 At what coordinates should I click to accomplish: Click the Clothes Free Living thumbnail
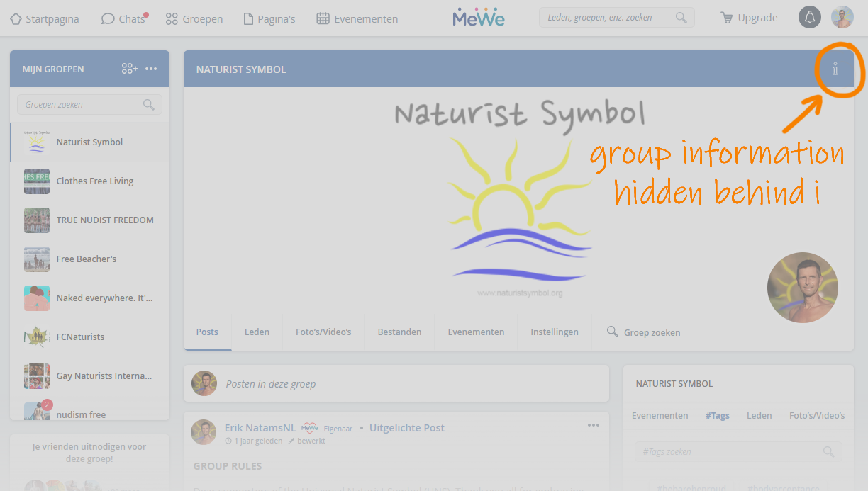37,181
